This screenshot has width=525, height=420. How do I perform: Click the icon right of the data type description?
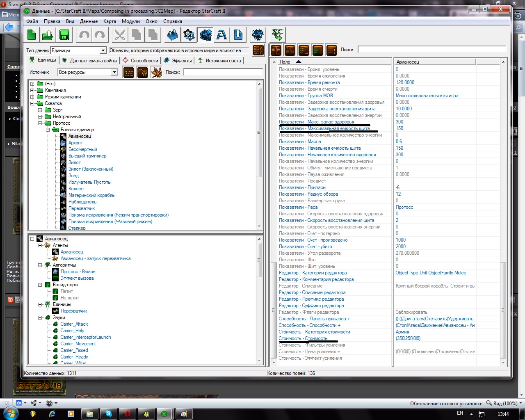point(258,50)
